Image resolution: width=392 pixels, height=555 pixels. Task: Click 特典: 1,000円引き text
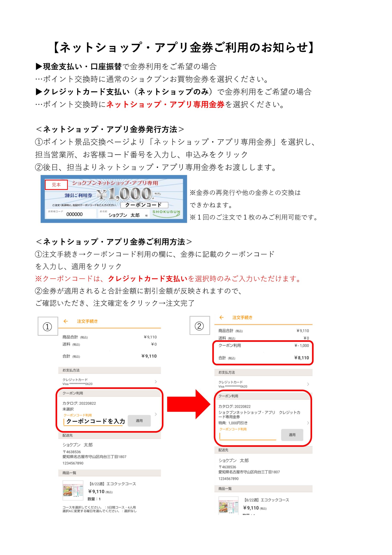233,423
